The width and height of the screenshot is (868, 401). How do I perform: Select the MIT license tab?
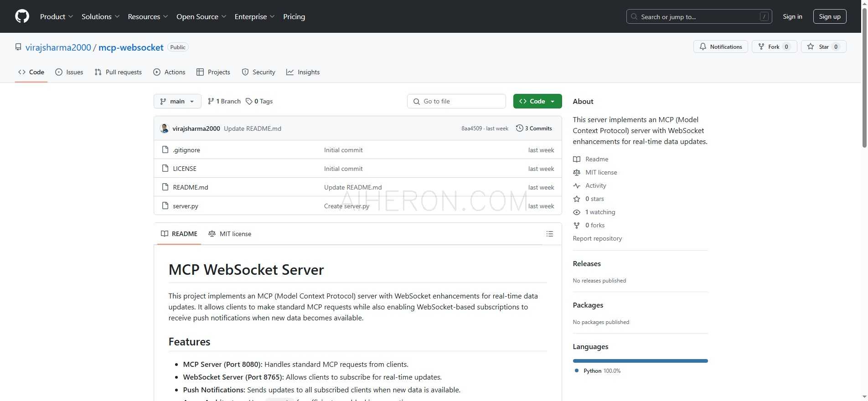(x=230, y=234)
